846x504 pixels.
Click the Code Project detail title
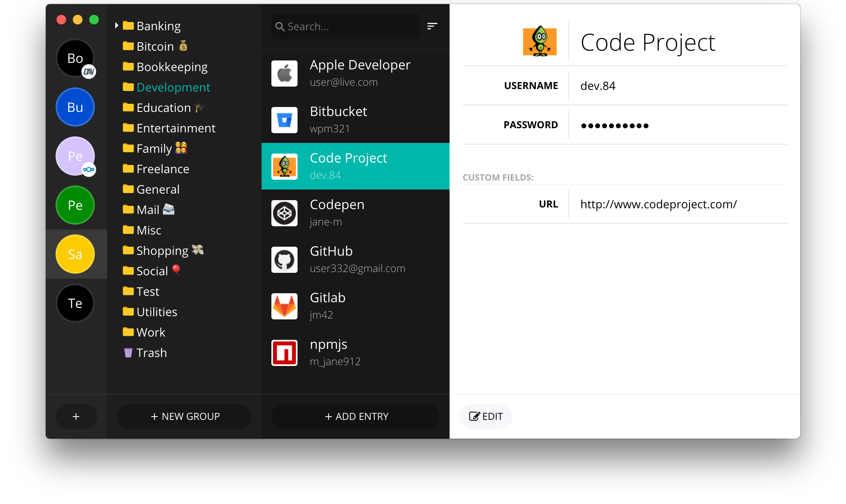648,42
